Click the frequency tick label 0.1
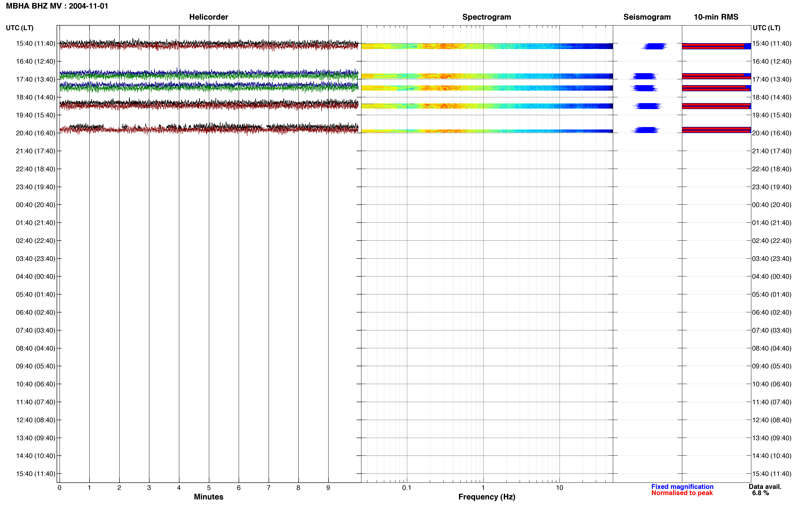The image size is (812, 508). (407, 488)
